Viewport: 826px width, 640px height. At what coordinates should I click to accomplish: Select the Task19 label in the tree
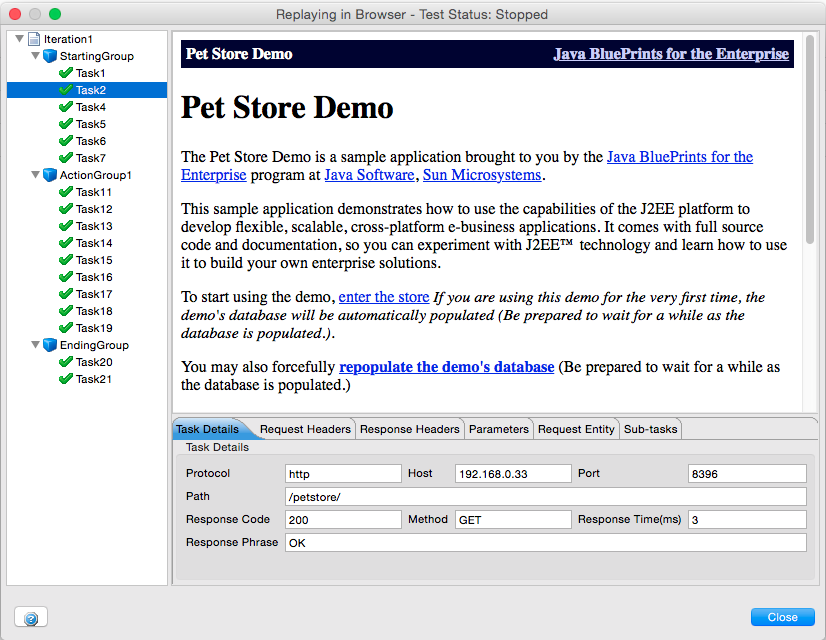94,328
